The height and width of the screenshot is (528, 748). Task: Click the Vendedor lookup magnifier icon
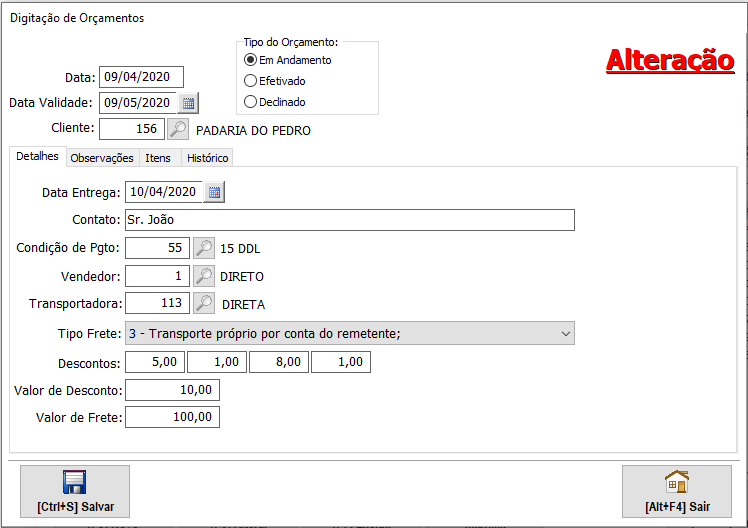tap(203, 276)
